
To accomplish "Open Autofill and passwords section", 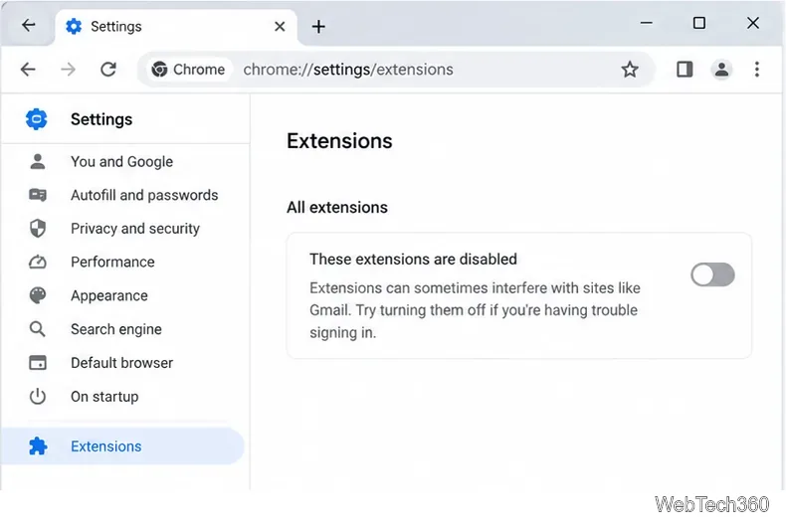I will pos(125,195).
